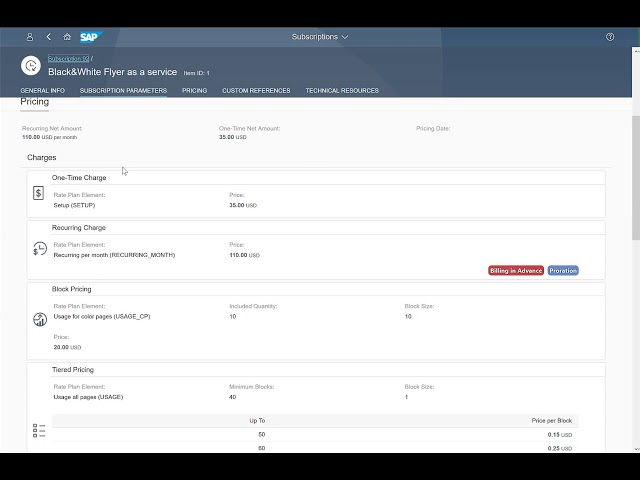640x480 pixels.
Task: Click the Tiered Pricing list icon
Action: [x=39, y=431]
